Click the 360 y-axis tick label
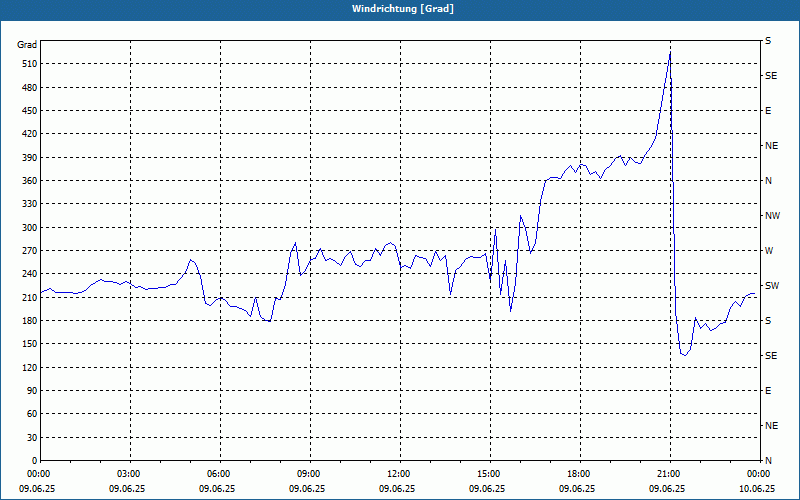This screenshot has height=500, width=800. tap(30, 181)
